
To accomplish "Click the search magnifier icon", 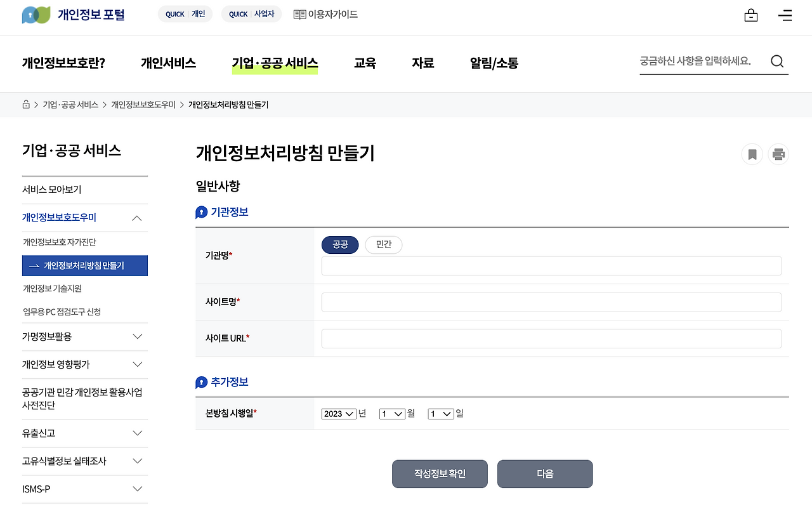I will (x=776, y=61).
